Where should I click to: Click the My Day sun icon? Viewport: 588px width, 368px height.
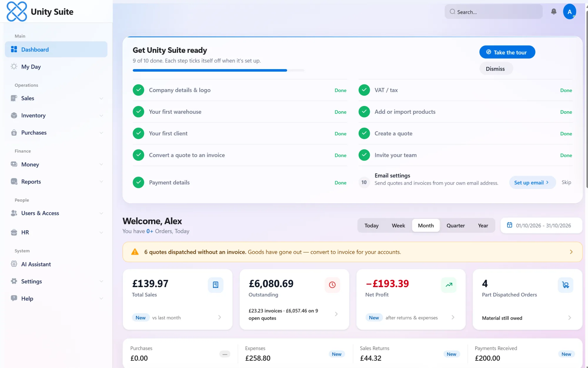point(14,67)
